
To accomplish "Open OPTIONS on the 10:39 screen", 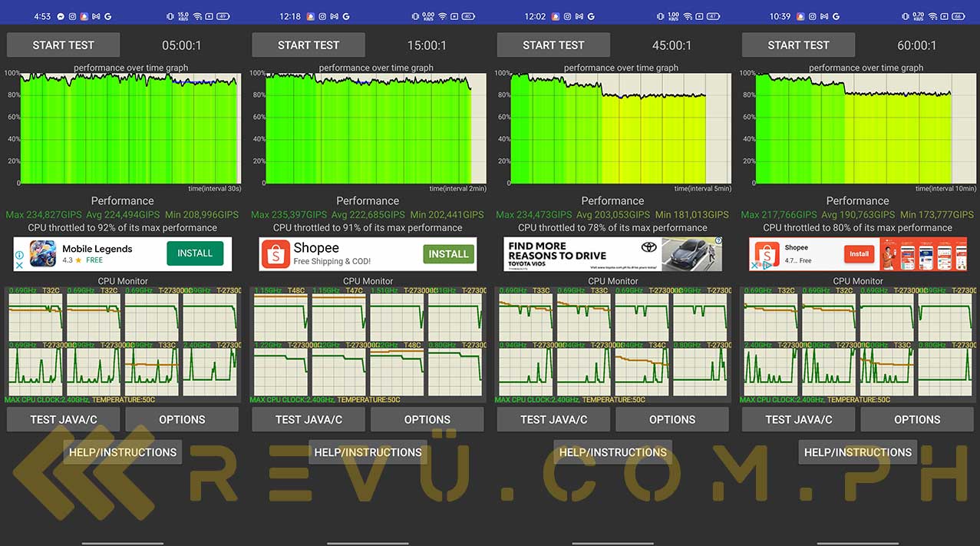I will pyautogui.click(x=917, y=419).
